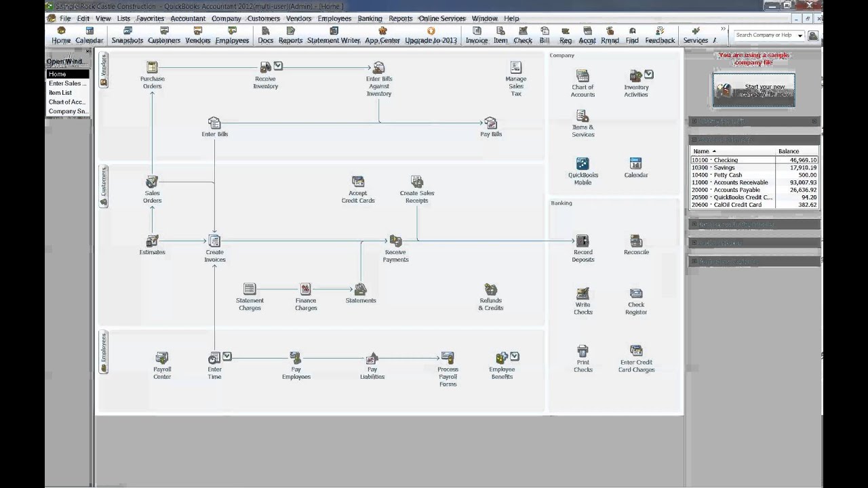Click the Snapshots toolbar button
Screen dimensions: 868x488
(x=127, y=35)
